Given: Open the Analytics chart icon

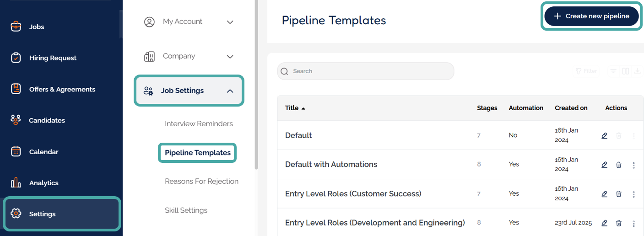Looking at the screenshot, I should pos(16,182).
